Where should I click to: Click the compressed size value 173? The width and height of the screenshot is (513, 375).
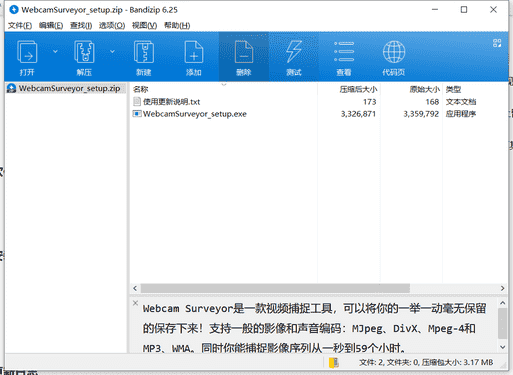pyautogui.click(x=370, y=102)
